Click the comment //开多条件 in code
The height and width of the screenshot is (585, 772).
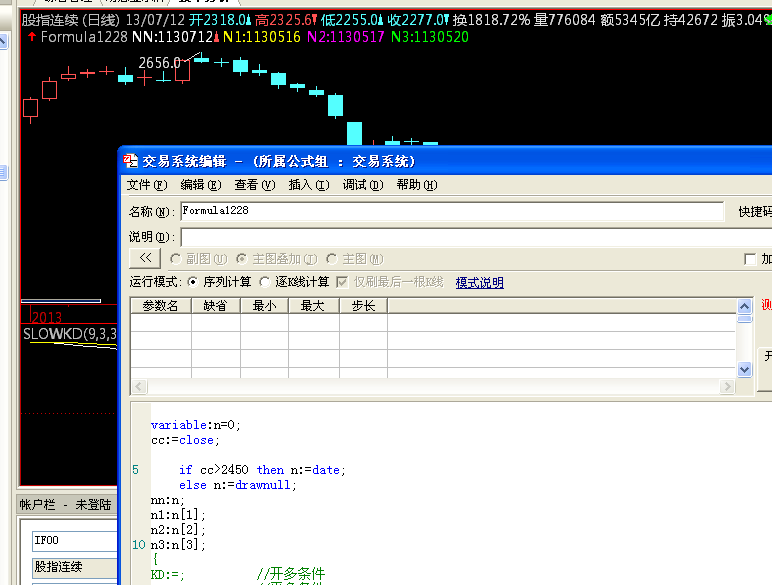point(290,574)
